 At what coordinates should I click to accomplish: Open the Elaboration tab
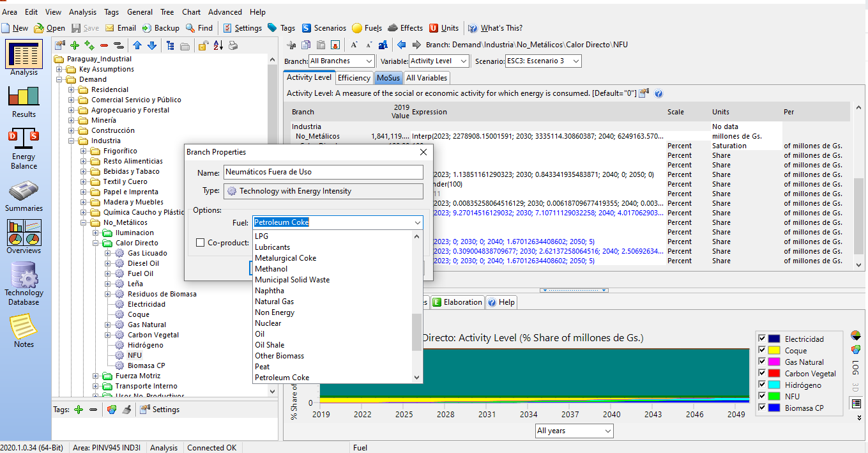tap(457, 302)
